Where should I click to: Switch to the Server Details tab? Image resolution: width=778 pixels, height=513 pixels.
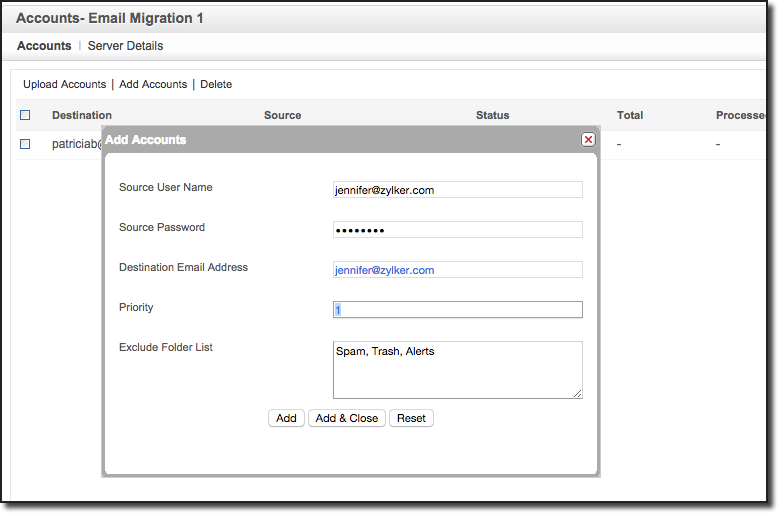(x=125, y=46)
